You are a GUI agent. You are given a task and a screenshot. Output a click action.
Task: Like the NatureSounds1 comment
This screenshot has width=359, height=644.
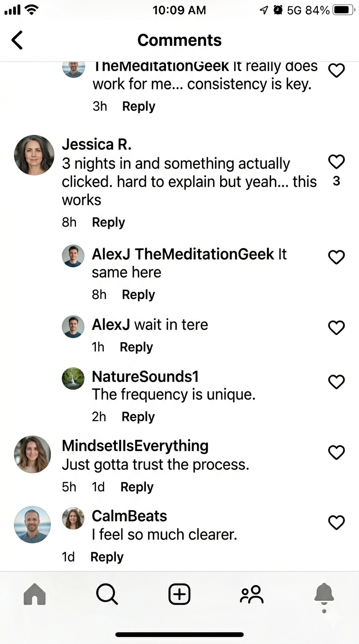pos(337,382)
